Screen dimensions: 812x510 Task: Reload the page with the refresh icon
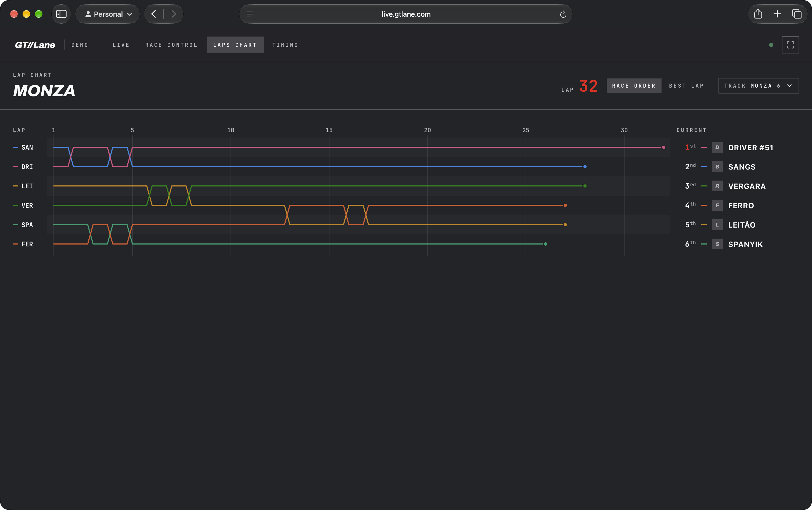pos(563,14)
